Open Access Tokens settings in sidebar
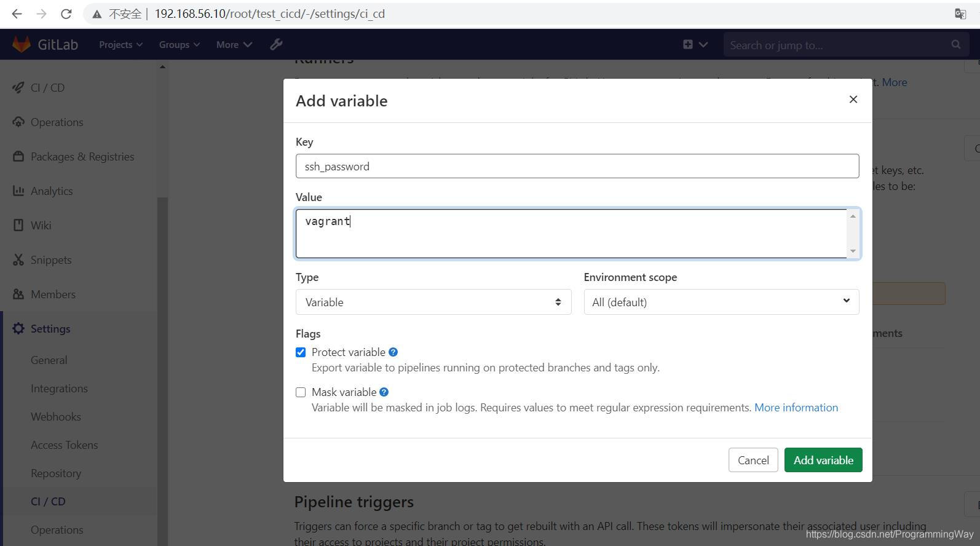 click(x=64, y=445)
